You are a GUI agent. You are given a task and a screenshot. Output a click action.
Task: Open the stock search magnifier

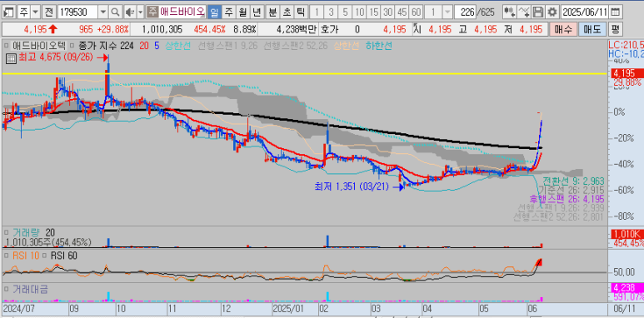tap(116, 12)
